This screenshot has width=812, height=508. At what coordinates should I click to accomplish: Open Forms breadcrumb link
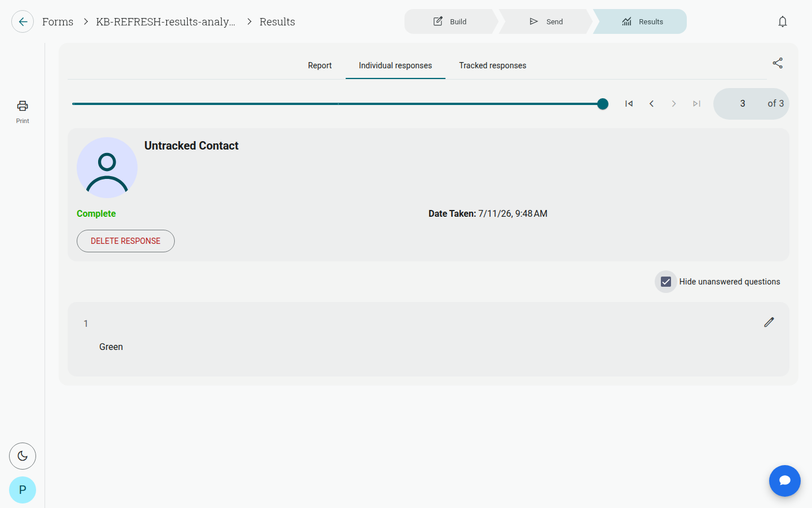coord(58,21)
